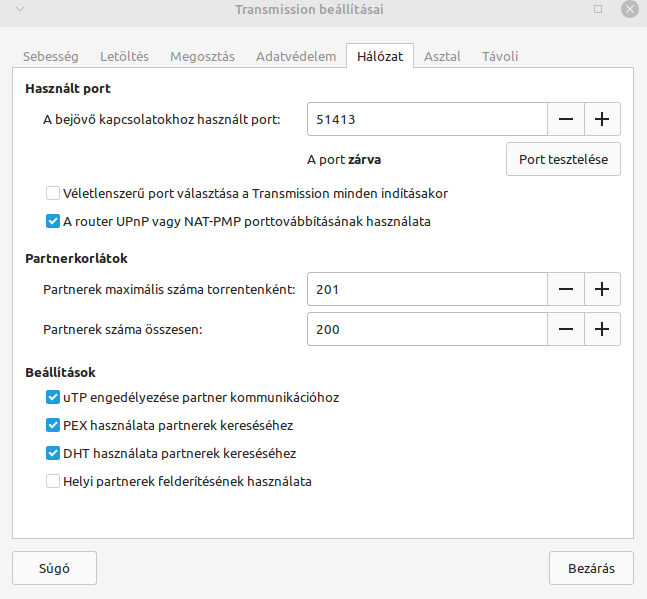Click the Beállítások section heading
The image size is (647, 599).
tap(60, 373)
